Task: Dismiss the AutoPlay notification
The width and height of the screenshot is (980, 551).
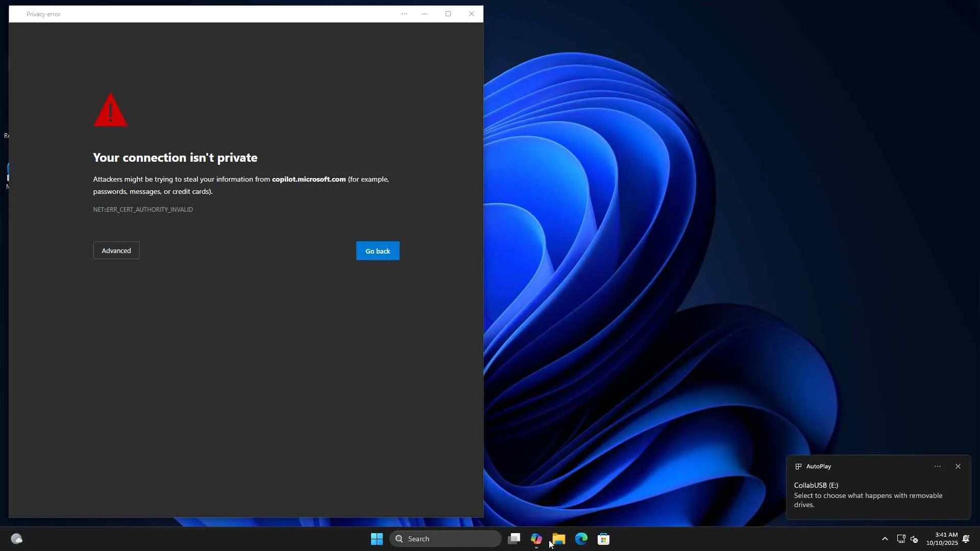Action: (958, 466)
